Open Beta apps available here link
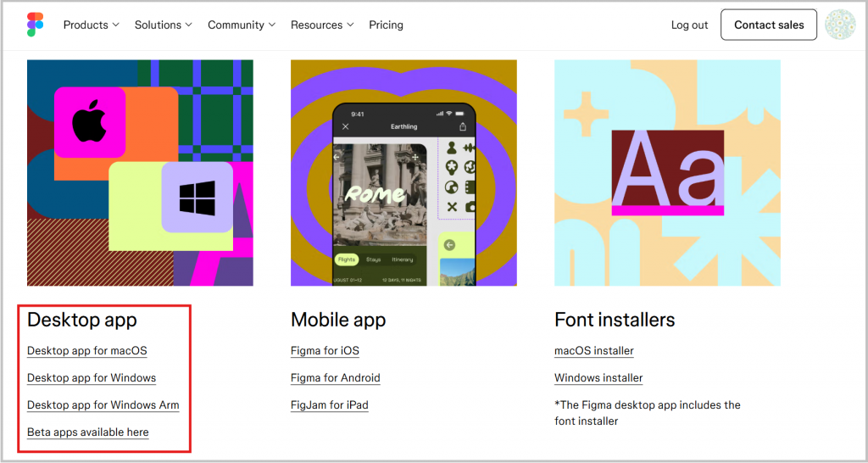 click(88, 432)
